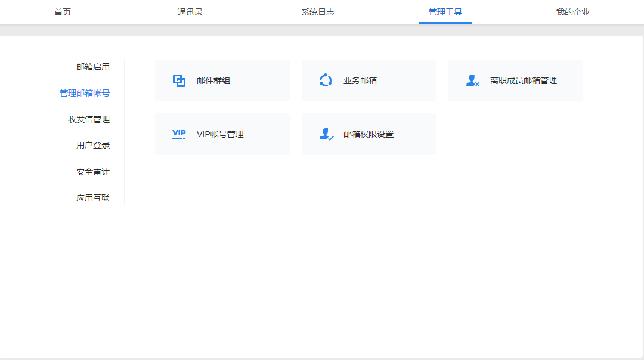The width and height of the screenshot is (644, 360).
Task: Select the 我的企业 tab
Action: (x=572, y=11)
